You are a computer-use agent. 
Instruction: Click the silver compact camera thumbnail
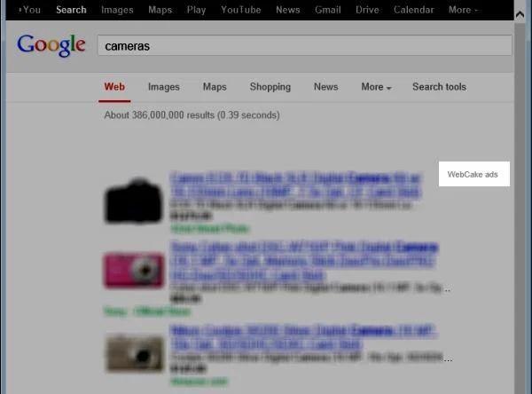[135, 353]
